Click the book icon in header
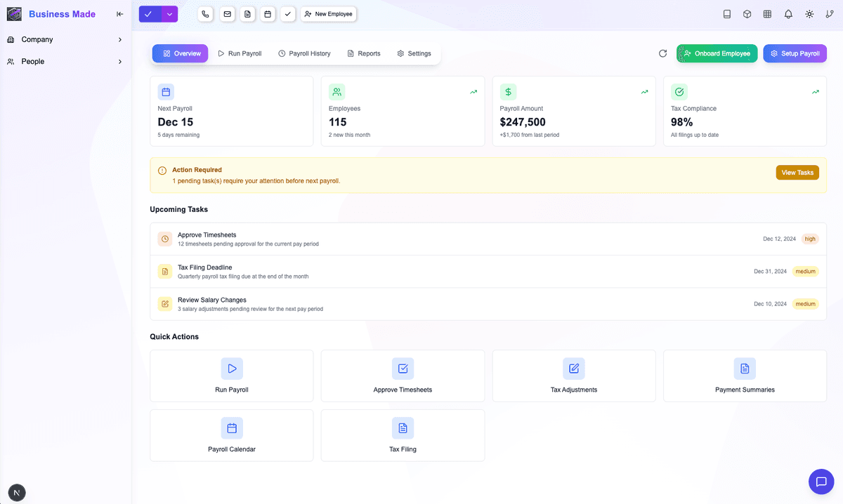Viewport: 843px width, 504px height. [727, 14]
